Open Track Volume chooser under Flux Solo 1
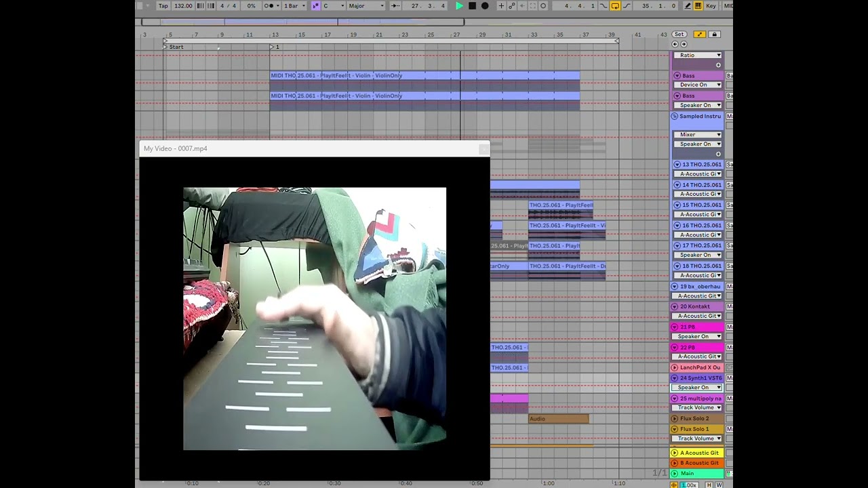Screen dimensions: 868x488 [x=697, y=439]
